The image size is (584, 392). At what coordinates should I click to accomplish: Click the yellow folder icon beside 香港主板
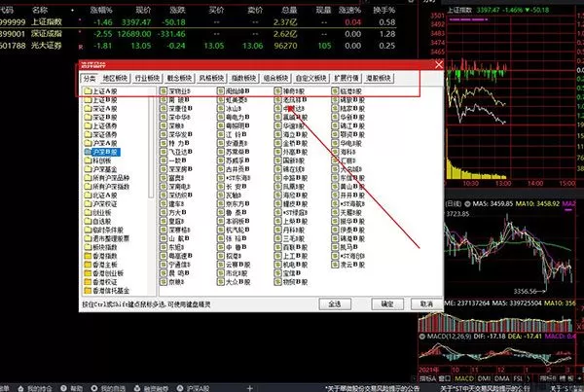[x=88, y=265]
